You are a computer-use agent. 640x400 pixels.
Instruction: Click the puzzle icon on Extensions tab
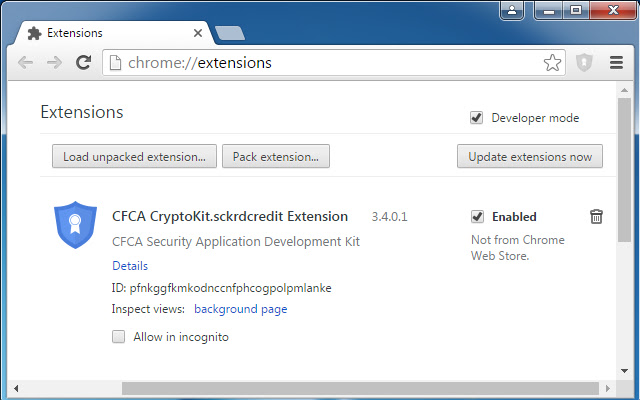click(x=35, y=33)
